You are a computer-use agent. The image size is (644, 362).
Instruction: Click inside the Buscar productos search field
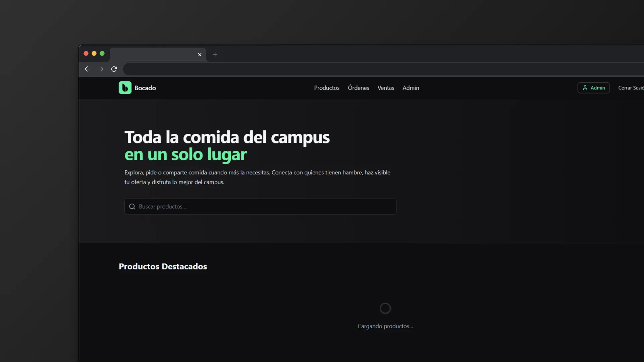(260, 206)
